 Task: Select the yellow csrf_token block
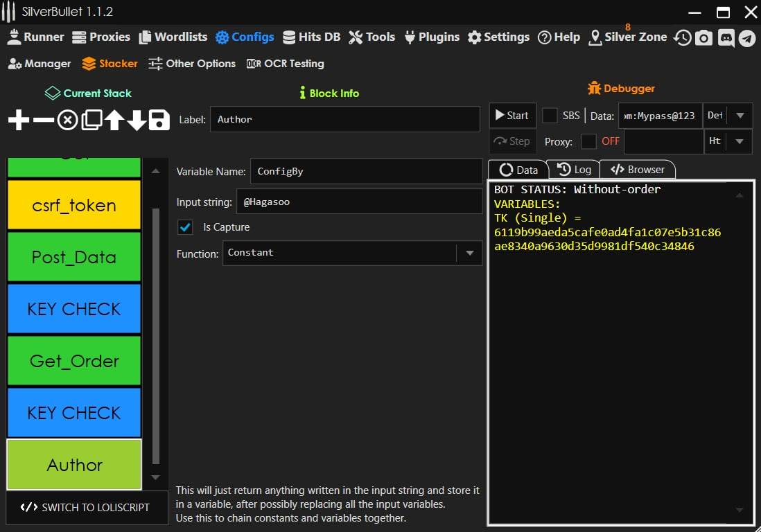point(74,205)
